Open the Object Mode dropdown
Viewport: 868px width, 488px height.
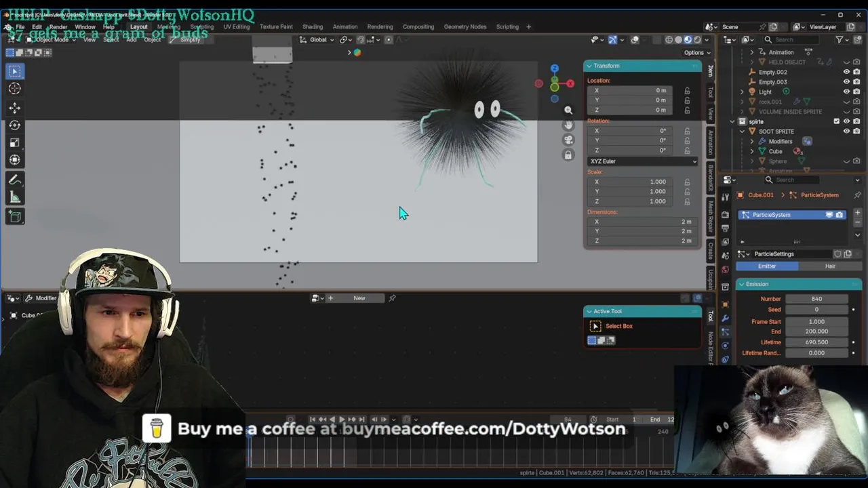click(x=52, y=40)
